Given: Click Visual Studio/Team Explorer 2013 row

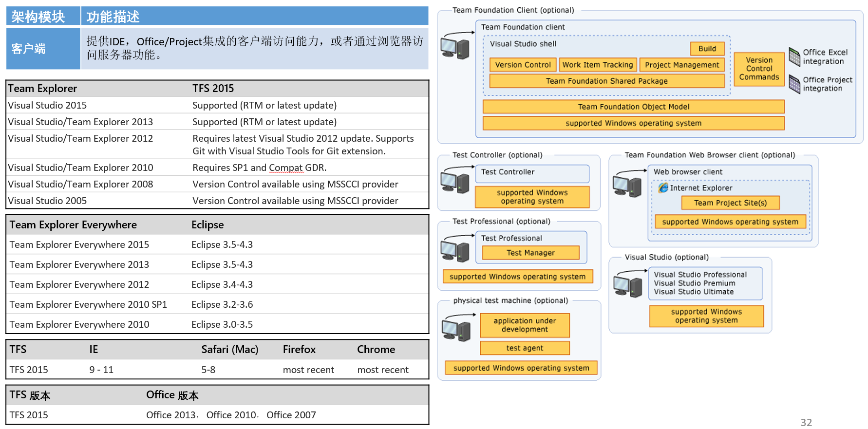Looking at the screenshot, I should (x=217, y=122).
